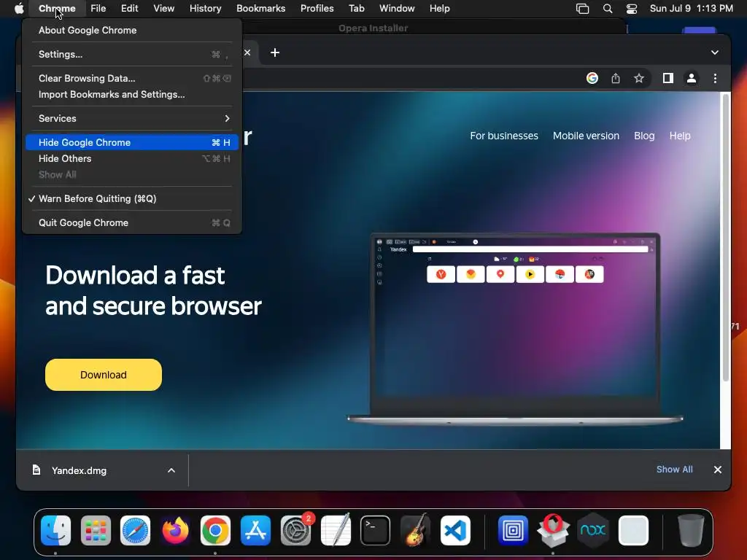Choose Clear Browsing Data...
Viewport: 747px width, 560px height.
click(x=132, y=78)
